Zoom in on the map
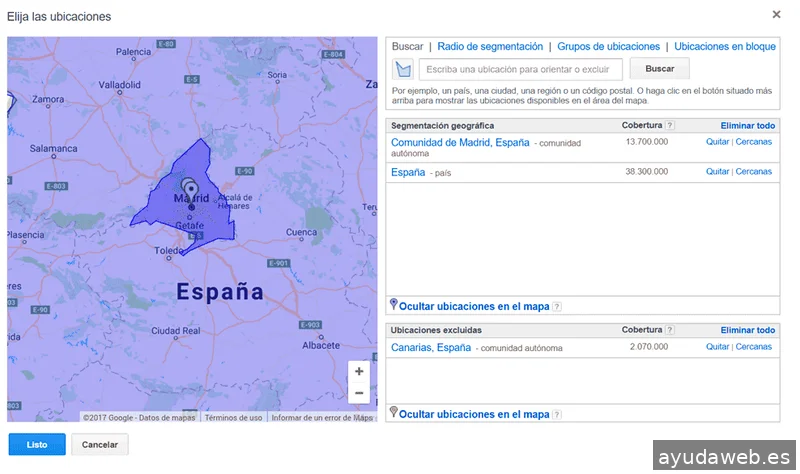800x474 pixels. (x=359, y=371)
